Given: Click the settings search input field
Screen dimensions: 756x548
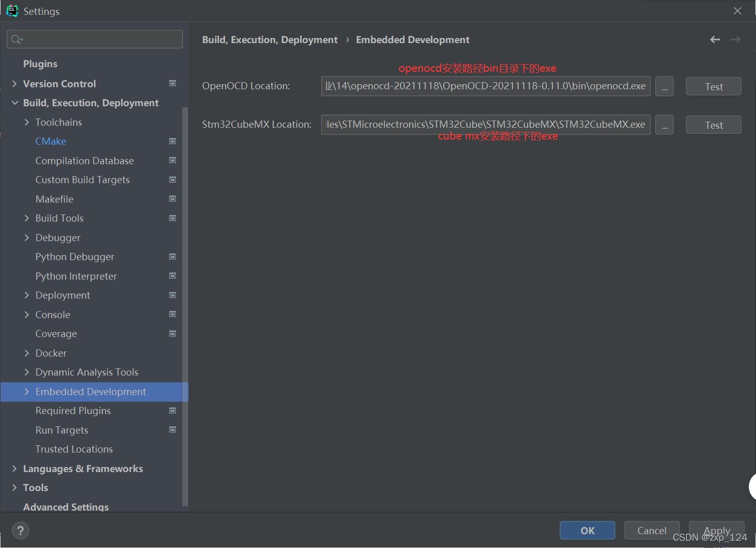Looking at the screenshot, I should 95,40.
